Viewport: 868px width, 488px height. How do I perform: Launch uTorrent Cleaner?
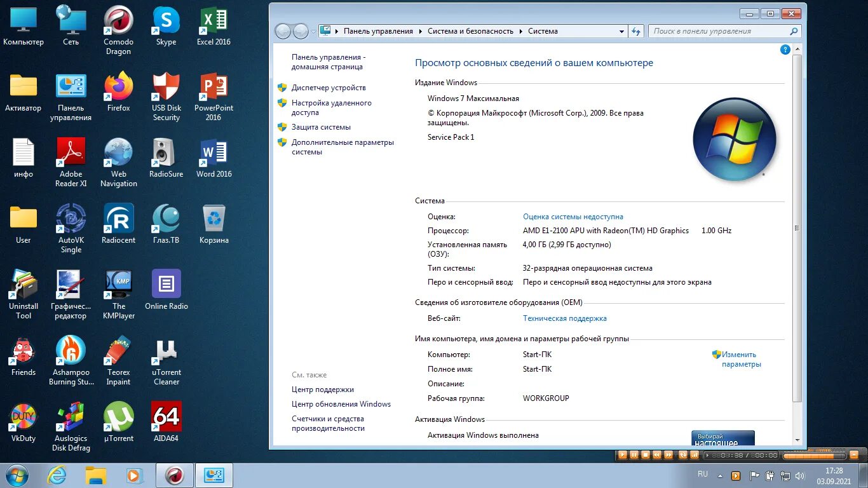[x=166, y=360]
